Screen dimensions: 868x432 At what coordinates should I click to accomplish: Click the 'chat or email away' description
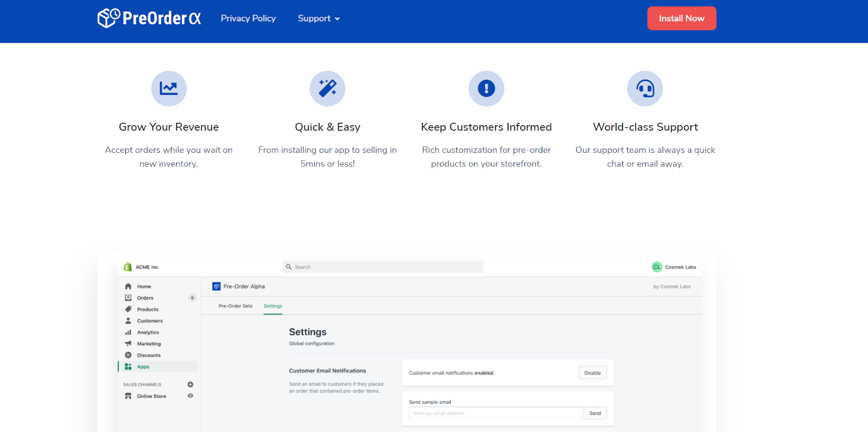[x=645, y=164]
